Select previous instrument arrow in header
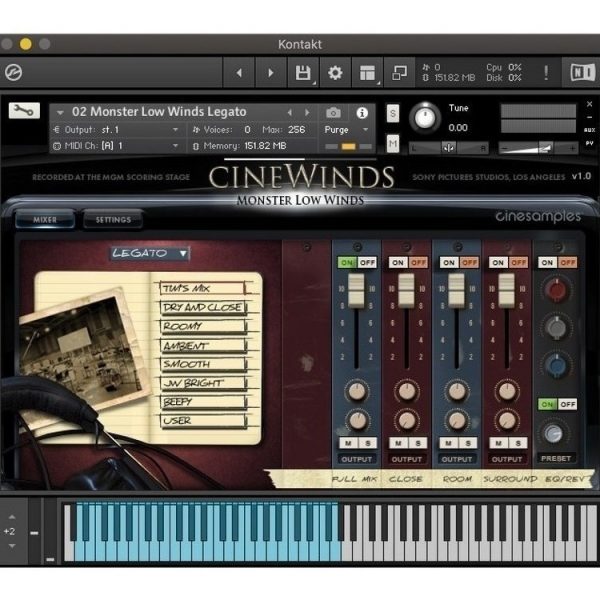The height and width of the screenshot is (600, 600). click(x=290, y=112)
